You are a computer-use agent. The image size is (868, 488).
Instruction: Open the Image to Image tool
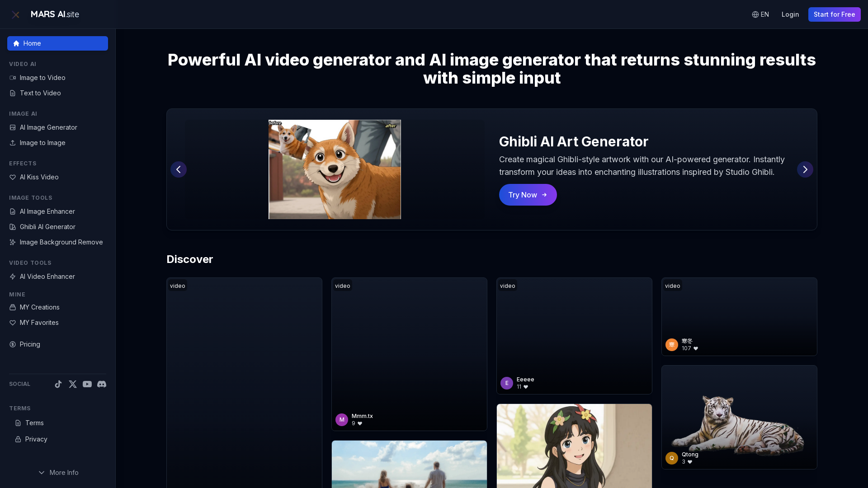click(42, 143)
